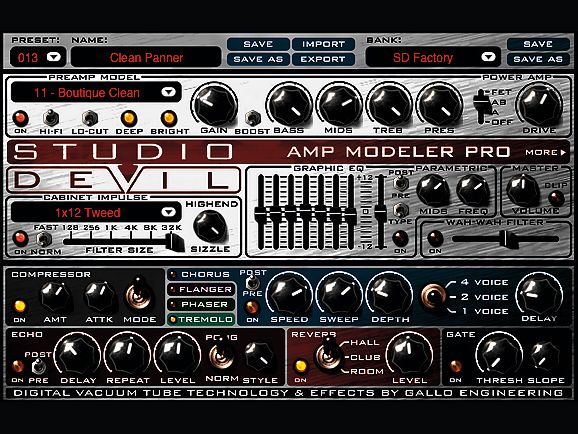Click the bank SAVE button
The height and width of the screenshot is (434, 578).
click(x=538, y=44)
